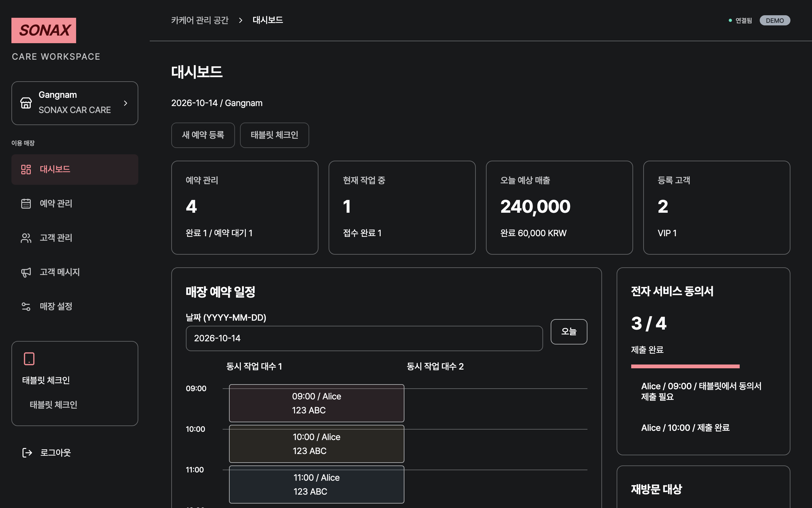Click the breadcrumb chevron separator
Screen dimensions: 812x508
tap(240, 20)
